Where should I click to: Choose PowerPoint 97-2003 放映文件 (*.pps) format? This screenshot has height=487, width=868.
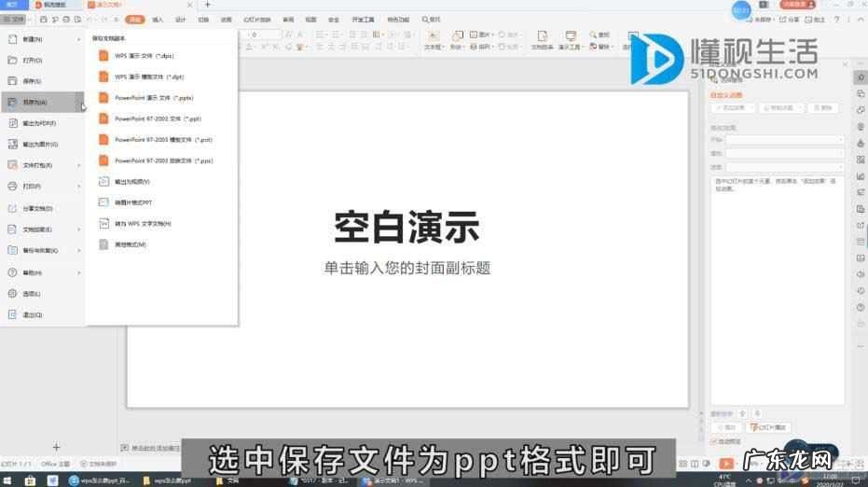(x=160, y=160)
